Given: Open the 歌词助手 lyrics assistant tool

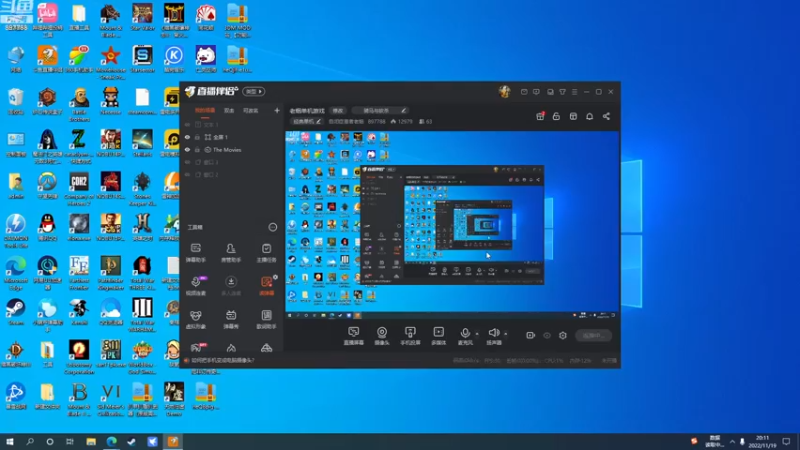Looking at the screenshot, I should (266, 319).
